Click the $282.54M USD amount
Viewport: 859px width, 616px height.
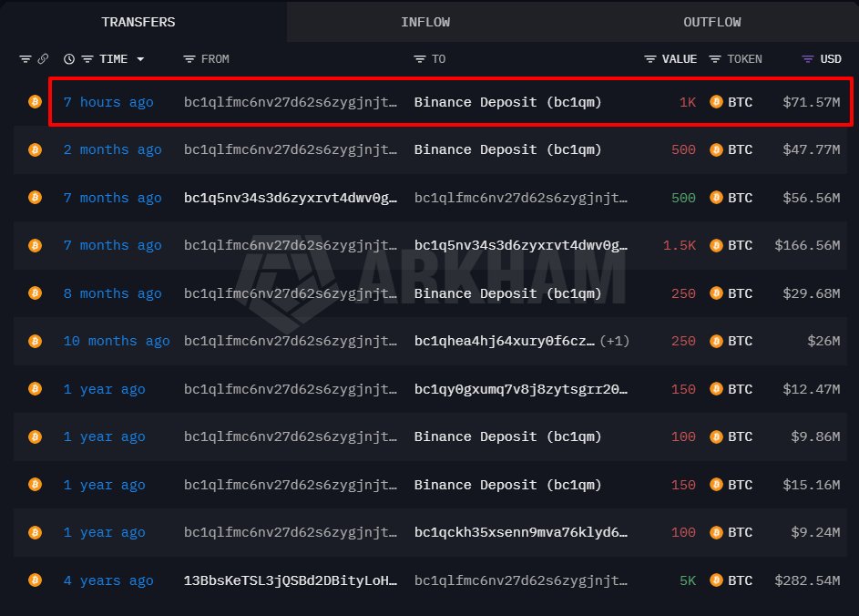[807, 580]
